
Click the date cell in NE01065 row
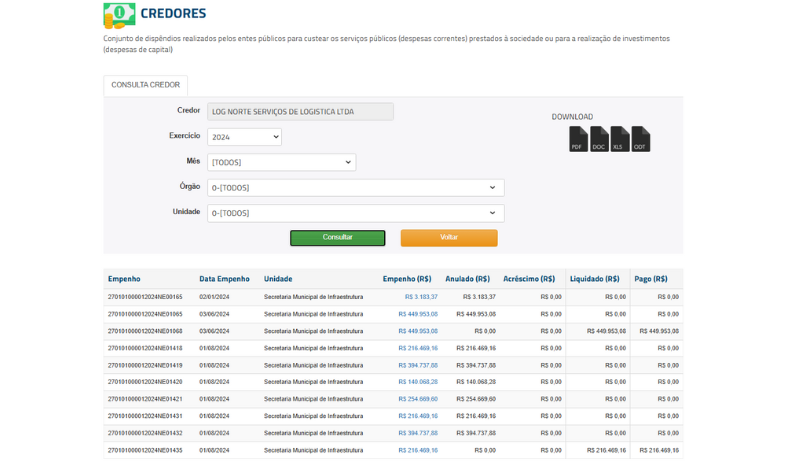tap(214, 314)
